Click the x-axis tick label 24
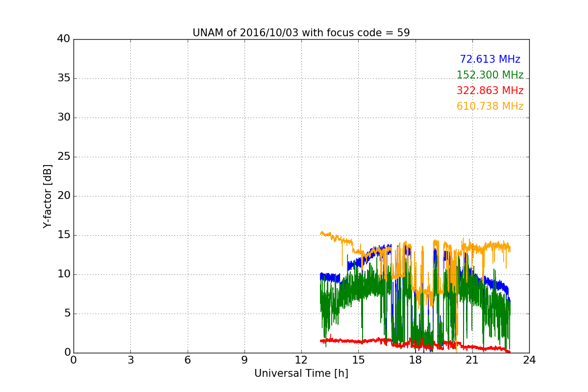Viewport: 588px width, 392px height. 529,360
